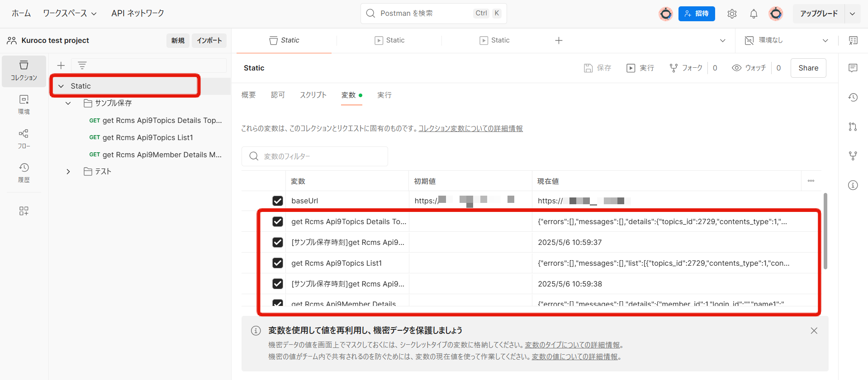Click the アップグレード button
868x380 pixels.
click(x=819, y=14)
